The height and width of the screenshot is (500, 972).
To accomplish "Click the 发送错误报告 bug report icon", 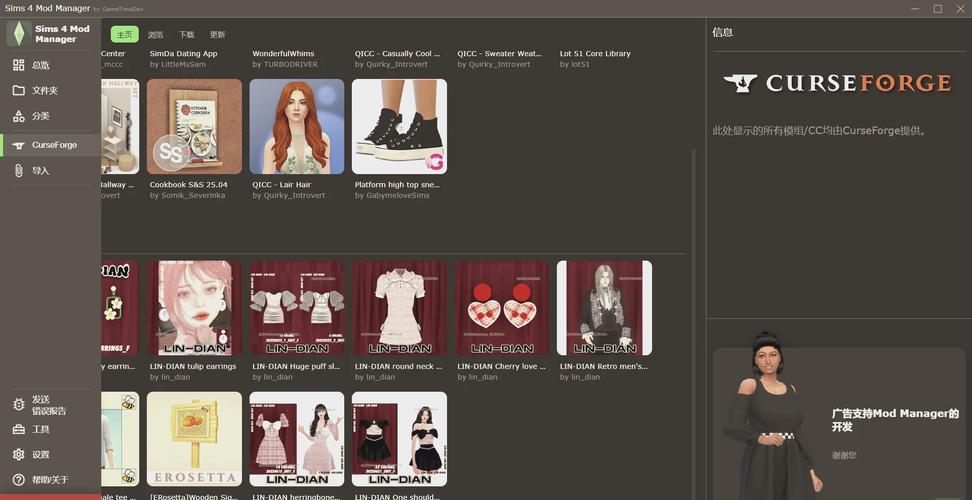I will 19,405.
